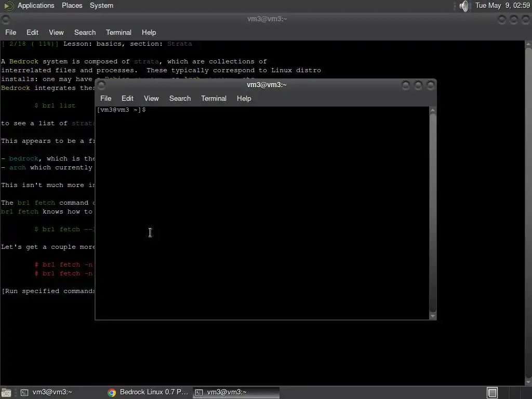The width and height of the screenshot is (532, 399).
Task: Close the front terminal window
Action: pyautogui.click(x=430, y=85)
